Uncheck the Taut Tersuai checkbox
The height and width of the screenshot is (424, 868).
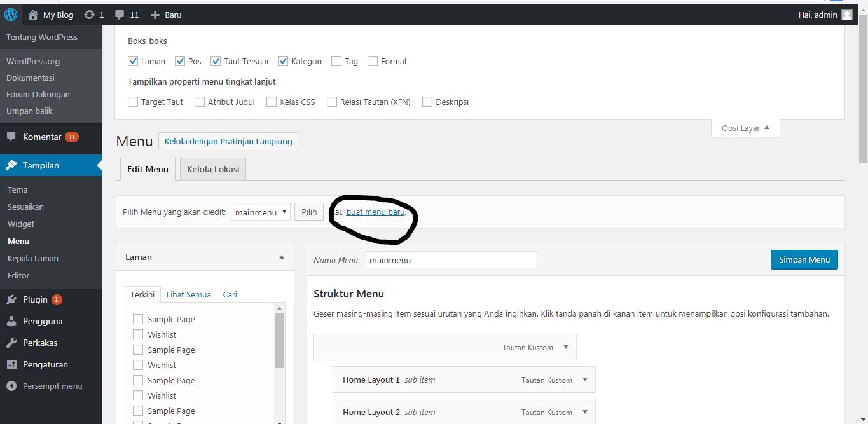[216, 61]
